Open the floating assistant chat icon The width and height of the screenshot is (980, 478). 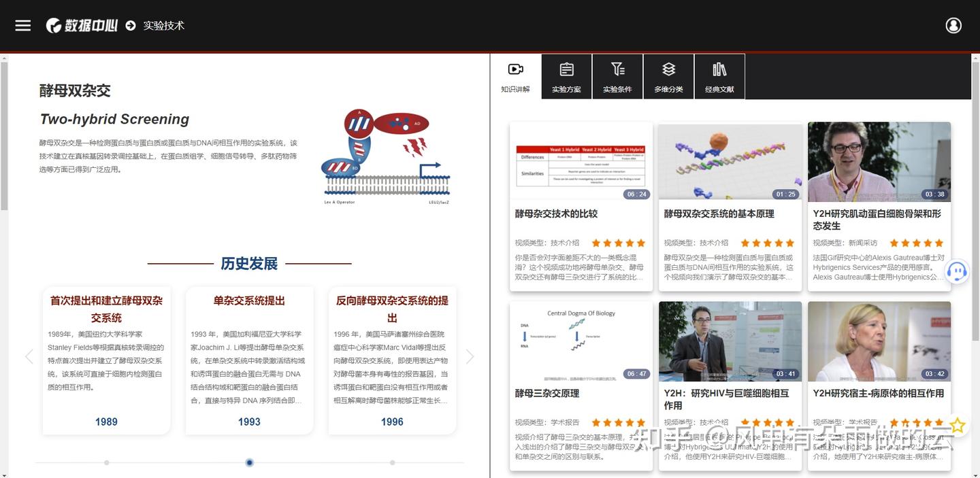pyautogui.click(x=957, y=271)
